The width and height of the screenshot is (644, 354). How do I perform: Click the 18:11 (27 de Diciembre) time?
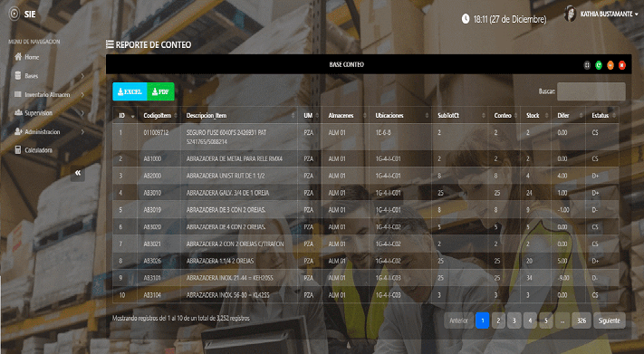coord(510,19)
